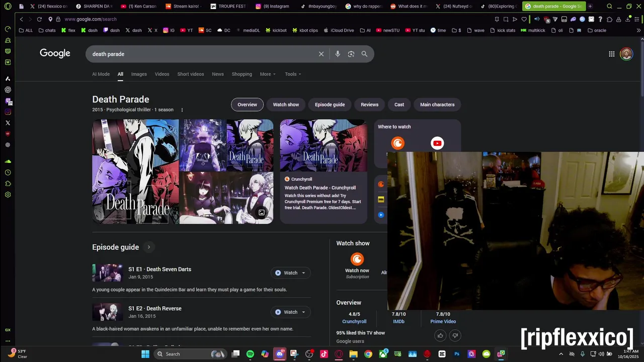Open S1 E1 Death Seven Darts thumbnail
Viewport: 644px width, 362px height.
pos(108,273)
